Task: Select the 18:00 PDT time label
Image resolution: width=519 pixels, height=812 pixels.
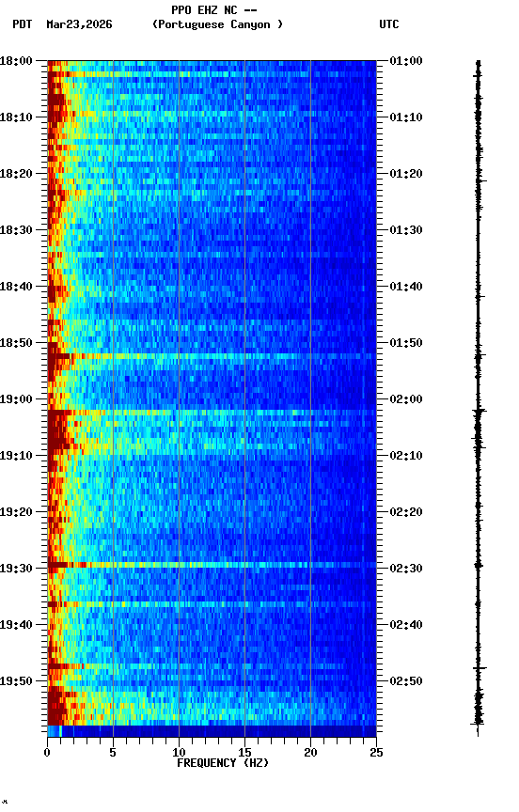Action: (16, 61)
